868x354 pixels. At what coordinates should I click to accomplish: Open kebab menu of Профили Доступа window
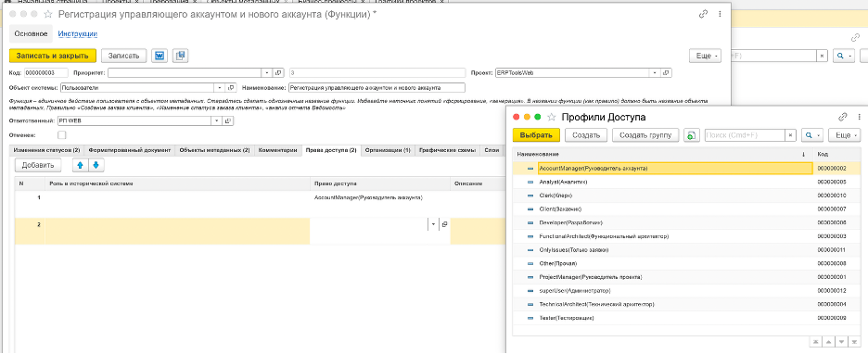click(x=858, y=118)
